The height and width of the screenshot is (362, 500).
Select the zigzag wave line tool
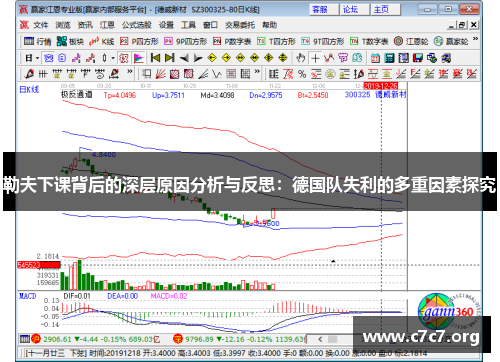[217, 74]
